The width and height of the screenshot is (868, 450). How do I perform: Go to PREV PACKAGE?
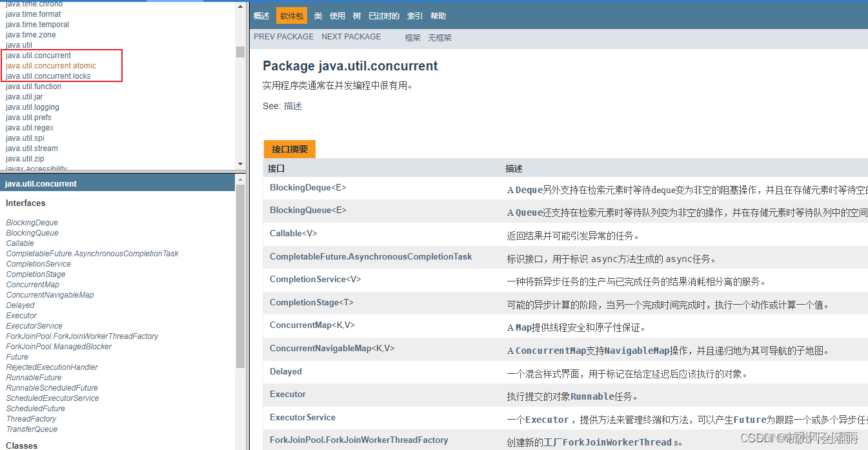(284, 37)
